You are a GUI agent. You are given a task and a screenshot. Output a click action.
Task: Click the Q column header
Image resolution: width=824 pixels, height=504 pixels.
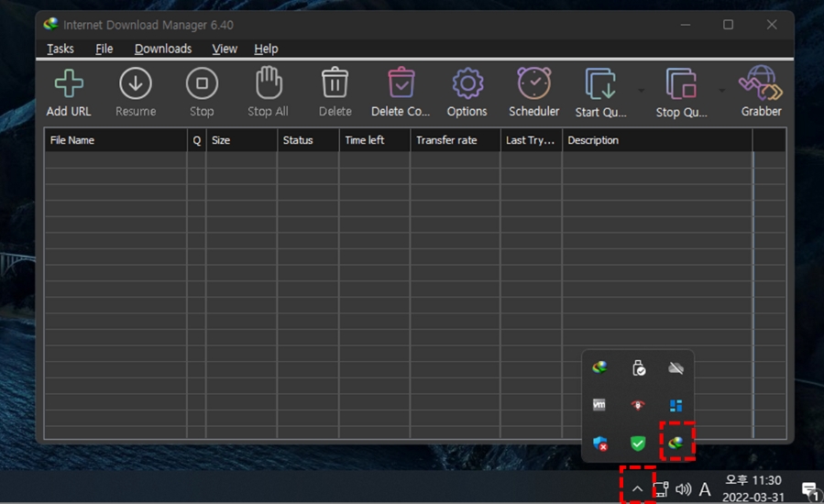196,140
